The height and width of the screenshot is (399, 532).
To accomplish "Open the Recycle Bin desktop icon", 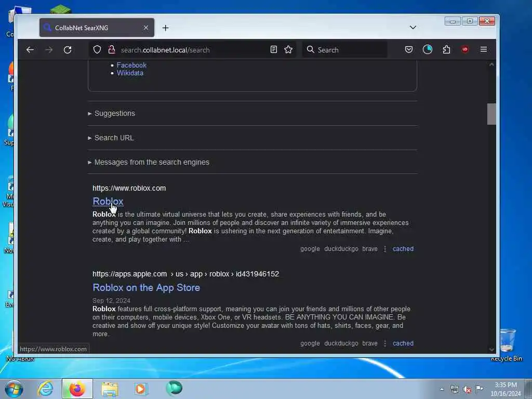I will click(x=507, y=345).
